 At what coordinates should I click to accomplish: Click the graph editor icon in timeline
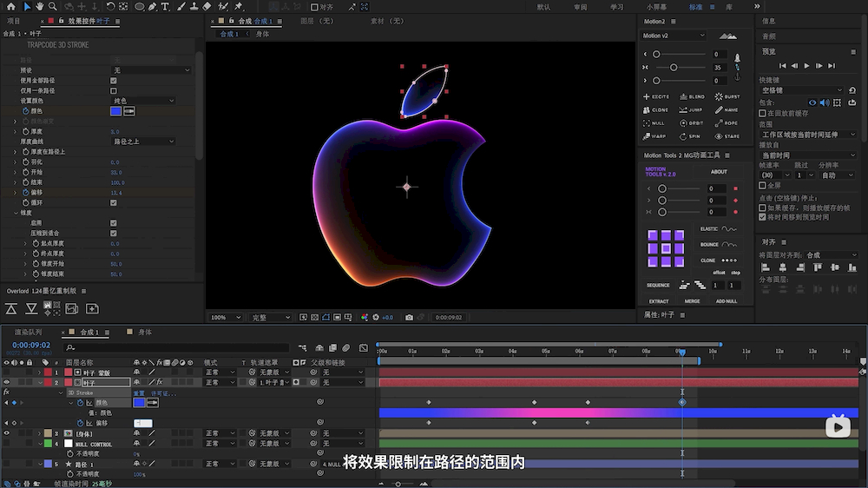pyautogui.click(x=363, y=348)
